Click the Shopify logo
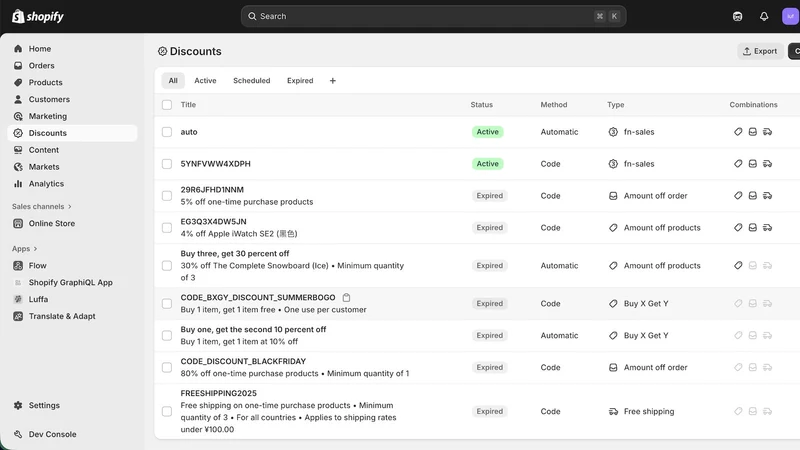Screen dimensions: 800x450 [38, 16]
